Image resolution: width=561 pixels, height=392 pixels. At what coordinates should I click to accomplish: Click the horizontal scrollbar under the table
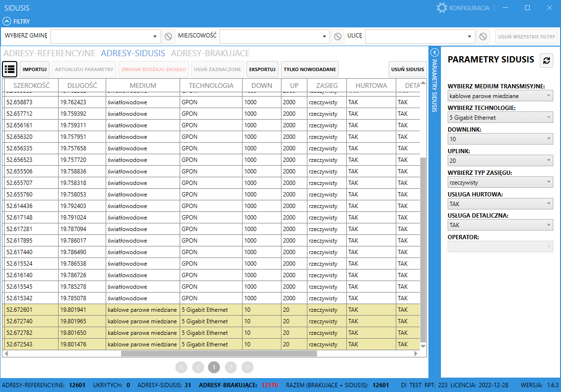point(219,354)
